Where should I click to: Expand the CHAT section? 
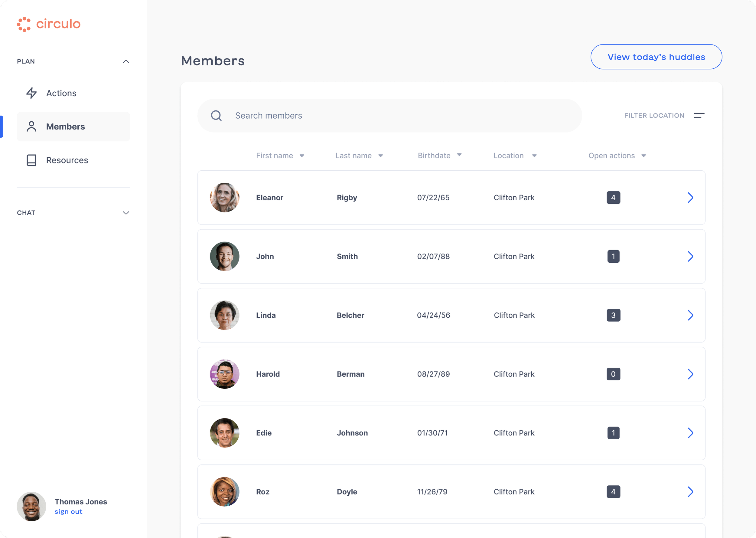pos(125,213)
